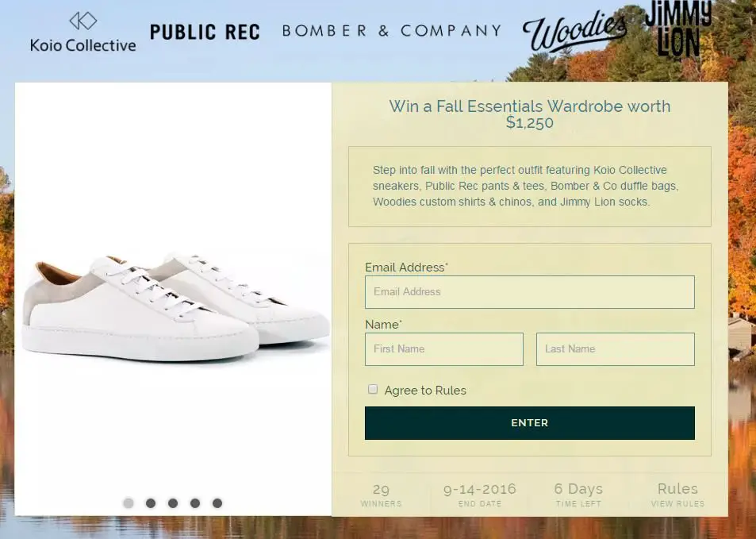This screenshot has height=539, width=756.
Task: Click the Koio Collective logo
Action: pyautogui.click(x=83, y=33)
